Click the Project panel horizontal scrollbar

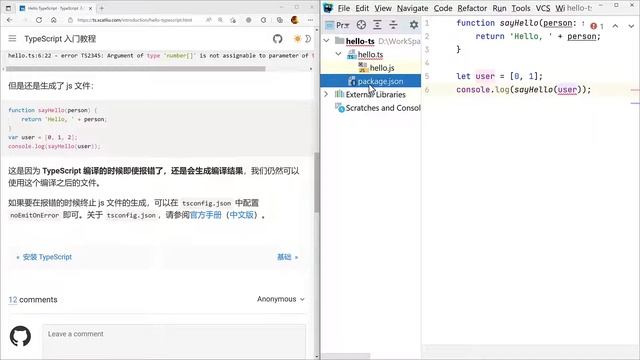pyautogui.click(x=345, y=356)
